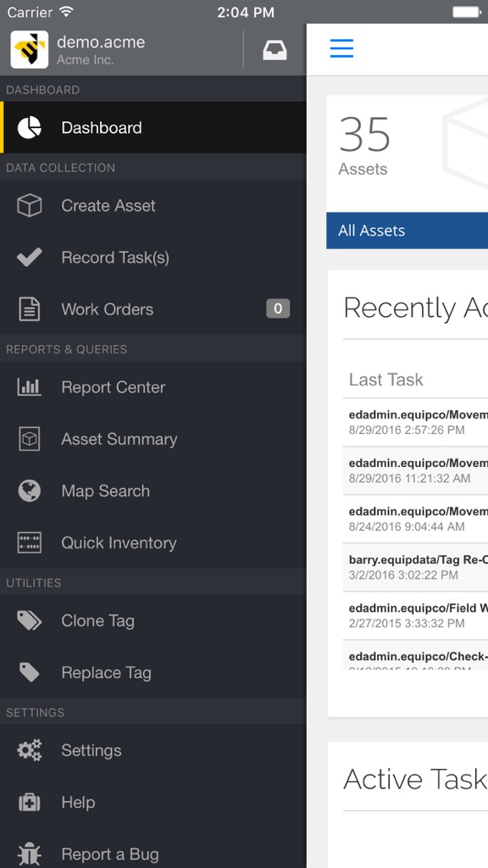Tap the battery indicator icon

point(468,12)
